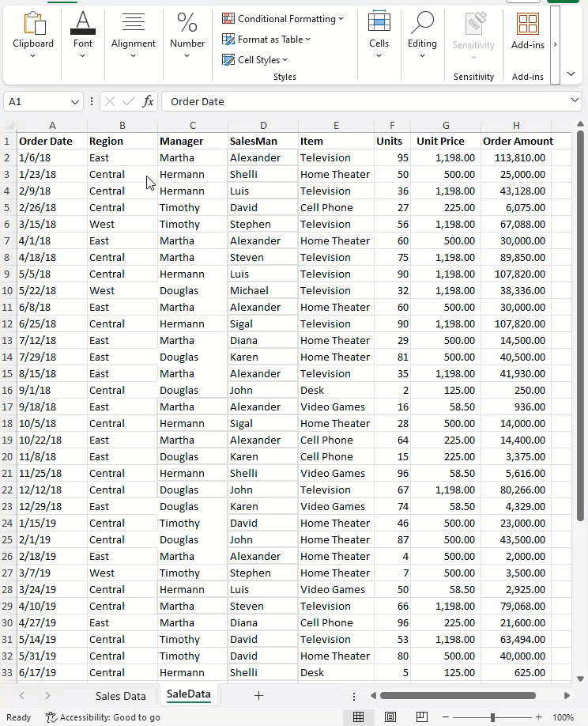Click zoom in plus button

(538, 717)
